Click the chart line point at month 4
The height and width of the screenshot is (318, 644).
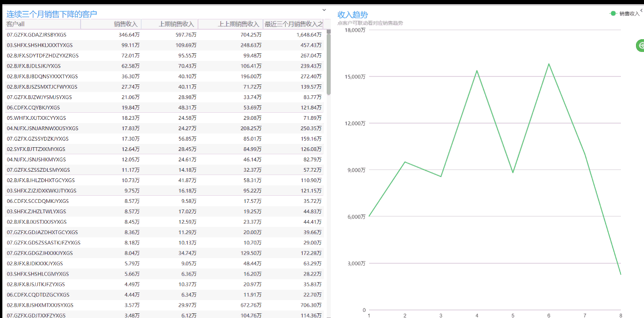(477, 71)
